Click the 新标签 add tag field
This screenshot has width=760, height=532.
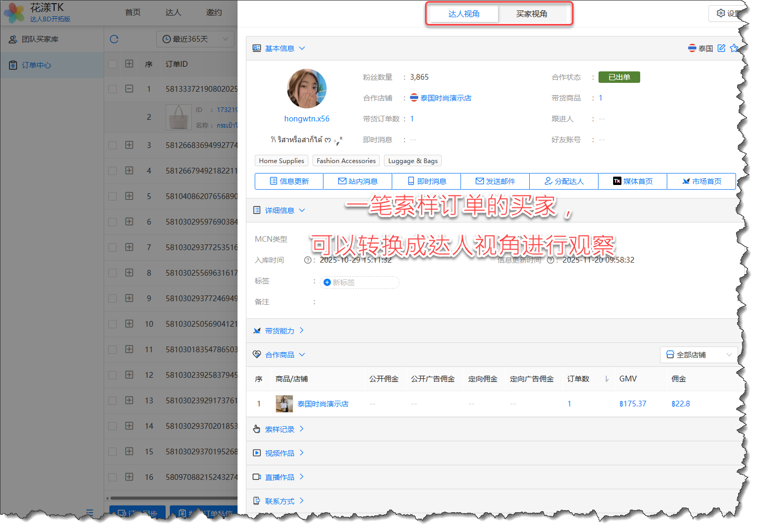click(x=359, y=282)
